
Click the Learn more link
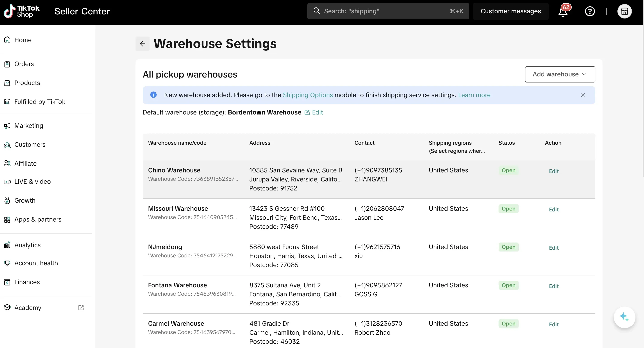474,95
